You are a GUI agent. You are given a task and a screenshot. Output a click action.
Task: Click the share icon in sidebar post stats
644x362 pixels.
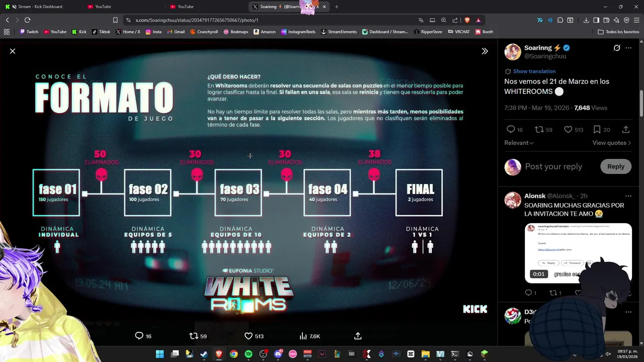626,129
